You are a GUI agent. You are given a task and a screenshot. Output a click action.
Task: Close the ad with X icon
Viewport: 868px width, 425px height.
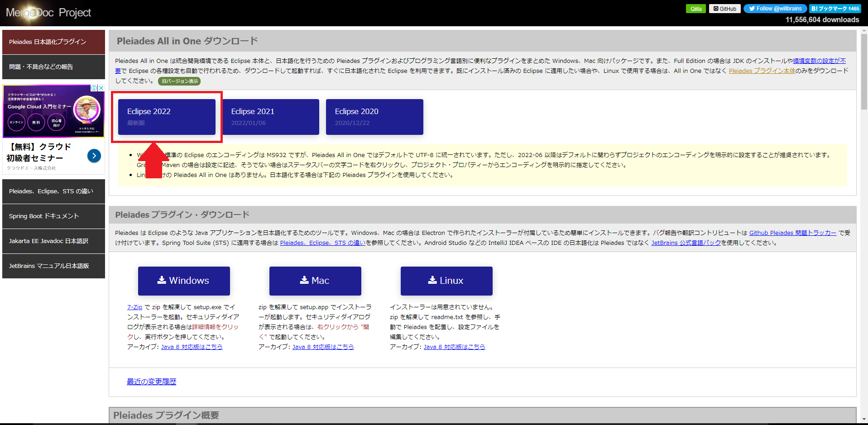101,88
